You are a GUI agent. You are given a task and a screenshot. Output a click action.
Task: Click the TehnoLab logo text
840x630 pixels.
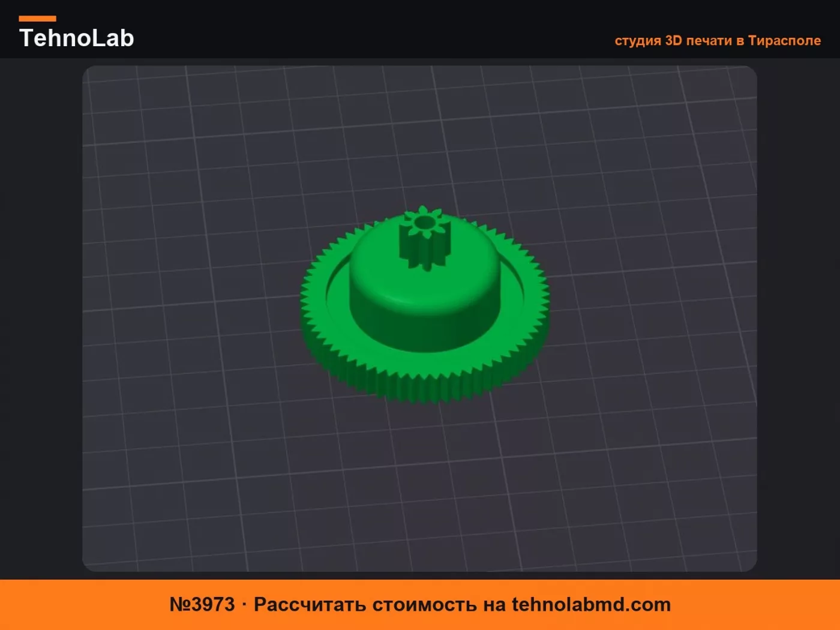pyautogui.click(x=77, y=38)
